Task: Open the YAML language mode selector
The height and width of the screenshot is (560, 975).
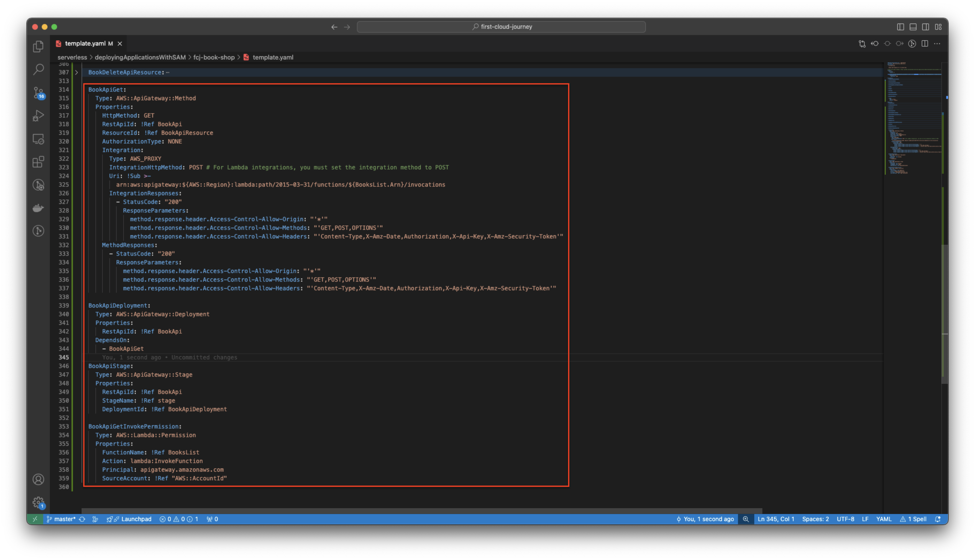Action: [x=884, y=519]
